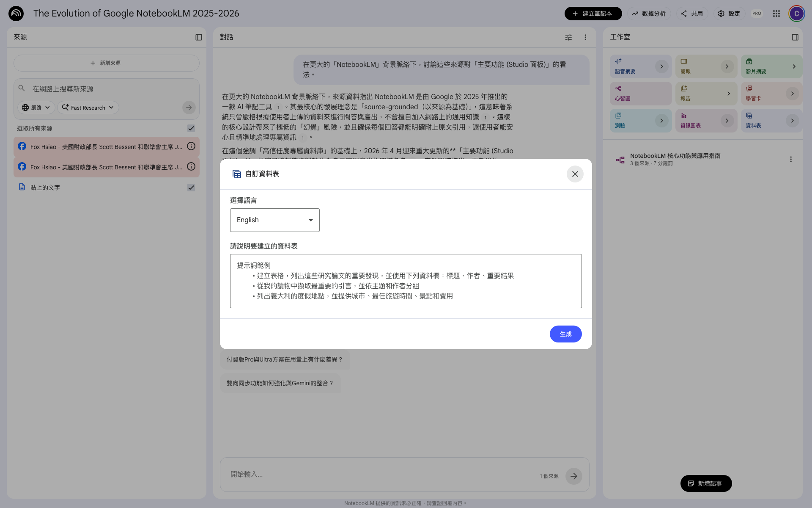
Task: Click the table description prompt text area
Action: [406, 281]
